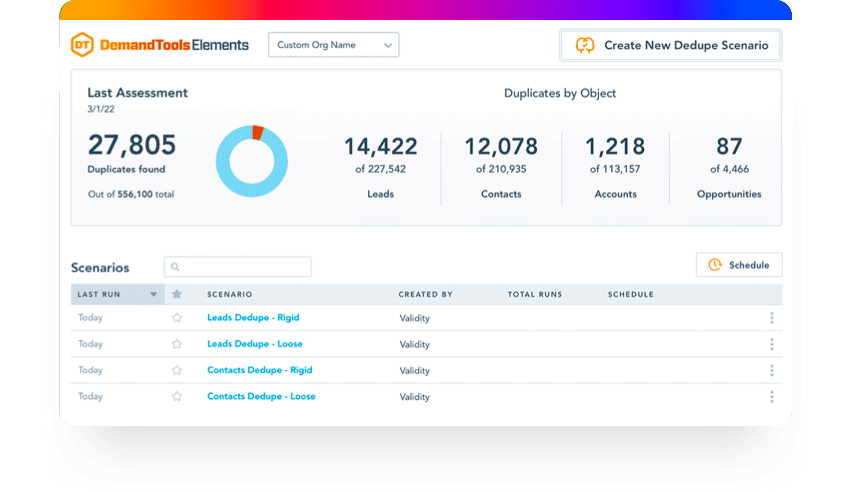Click the SCENARIO column header

[229, 294]
